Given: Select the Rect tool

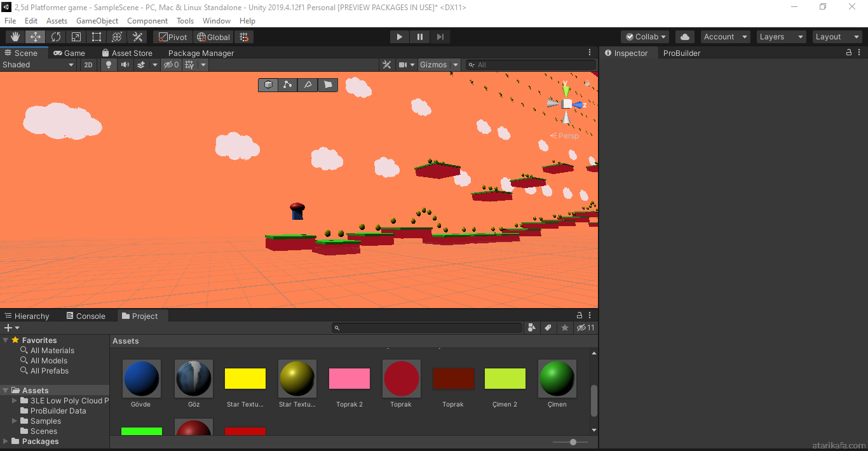Looking at the screenshot, I should [x=97, y=37].
